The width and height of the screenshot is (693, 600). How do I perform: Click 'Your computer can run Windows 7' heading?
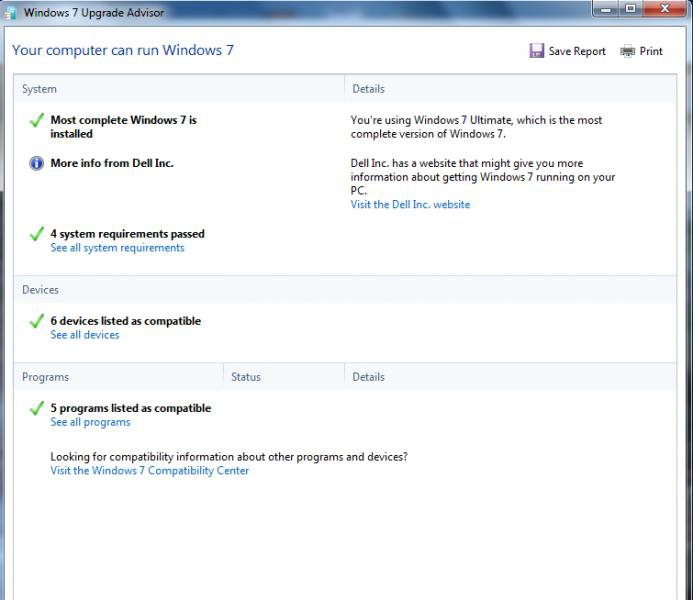tap(122, 50)
